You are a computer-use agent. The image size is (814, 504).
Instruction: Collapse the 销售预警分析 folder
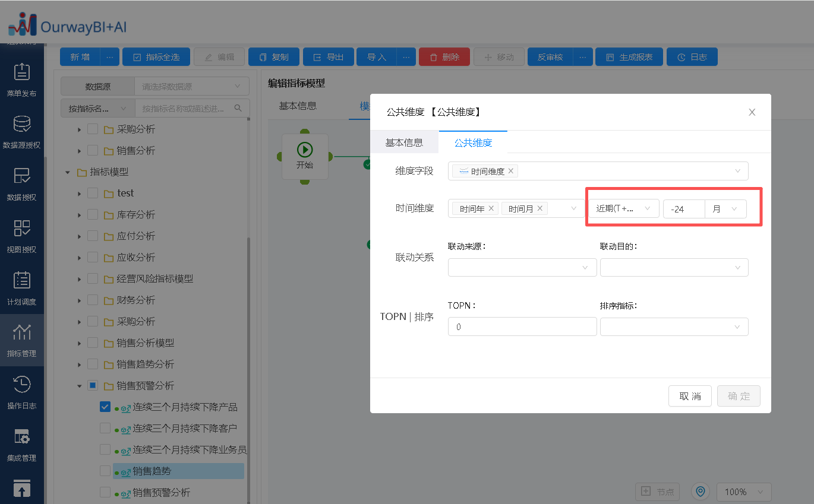79,386
